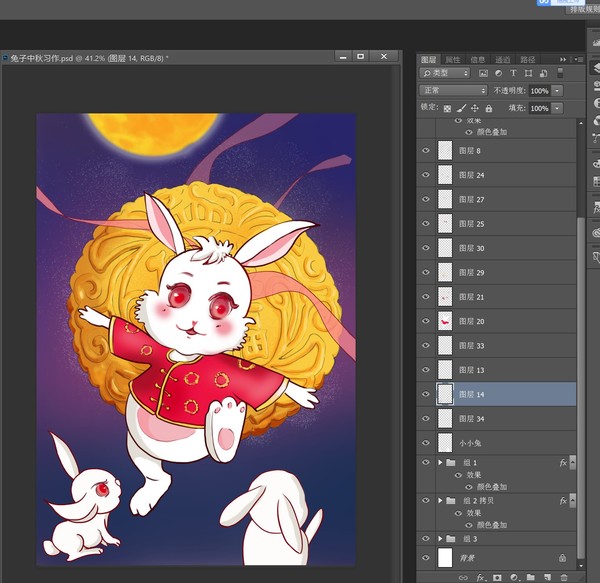Filter layers by pixel layer type
This screenshot has height=583, width=600.
click(483, 73)
